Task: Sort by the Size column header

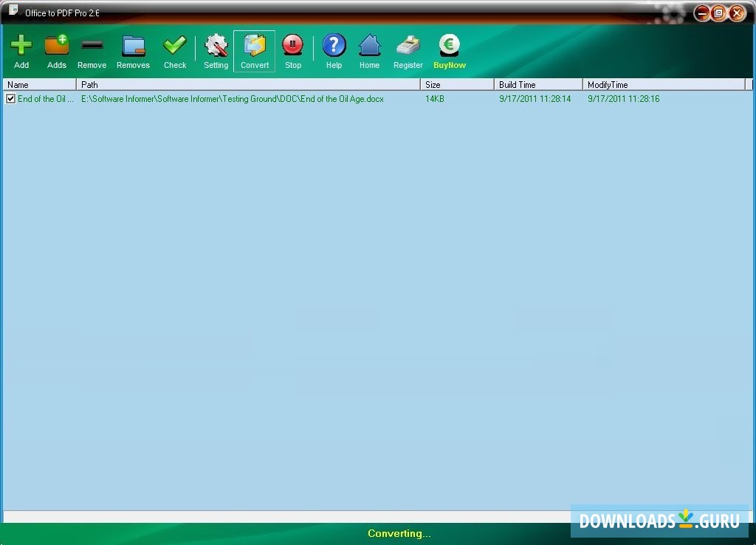Action: coord(458,84)
